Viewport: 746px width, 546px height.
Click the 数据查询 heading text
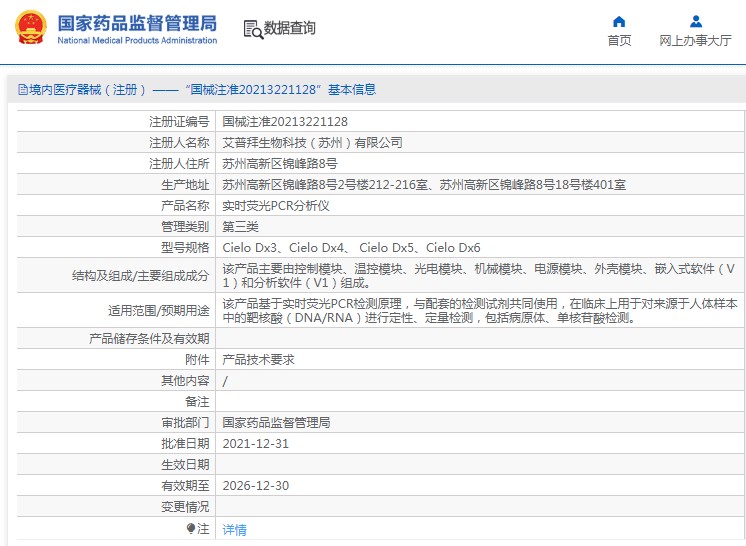(x=289, y=28)
